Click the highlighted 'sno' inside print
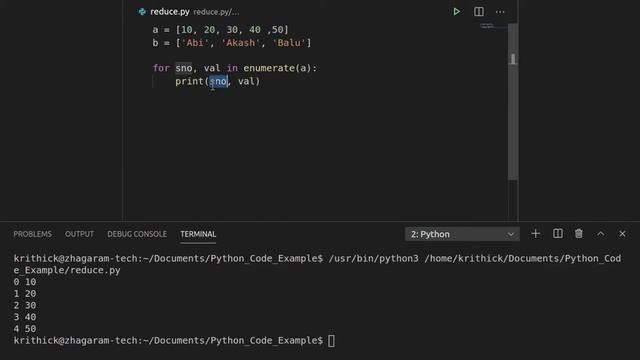This screenshot has height=360, width=640. click(x=218, y=81)
